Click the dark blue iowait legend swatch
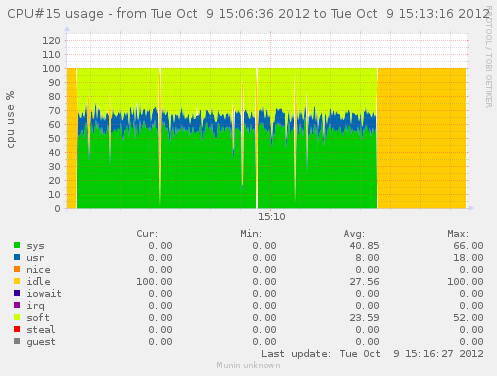Viewport: 497px width, 376px height. point(17,293)
